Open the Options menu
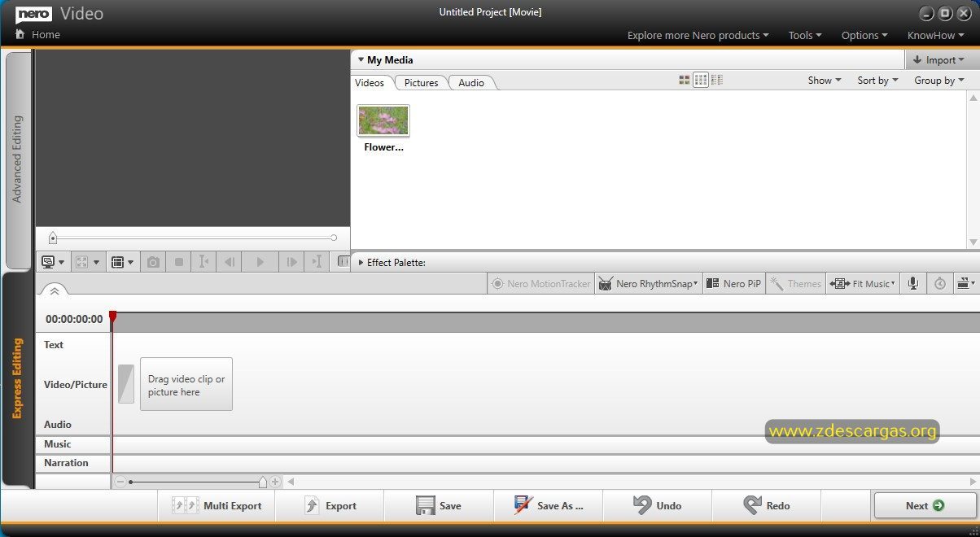Screen dimensions: 980x537 click(864, 35)
